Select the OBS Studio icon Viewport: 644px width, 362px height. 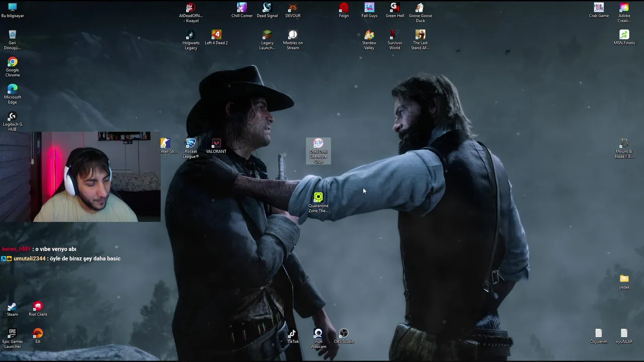344,336
